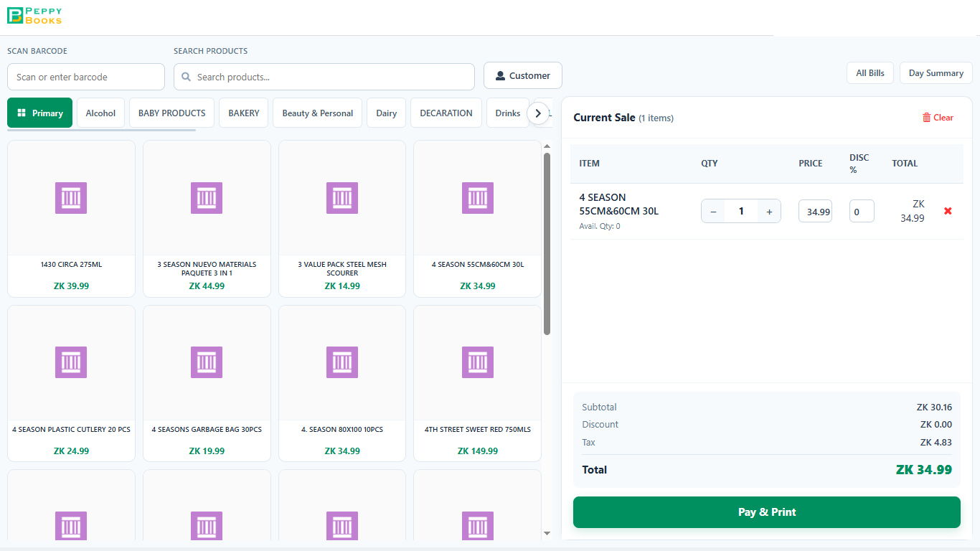
Task: Click the Customer person icon
Action: point(500,75)
